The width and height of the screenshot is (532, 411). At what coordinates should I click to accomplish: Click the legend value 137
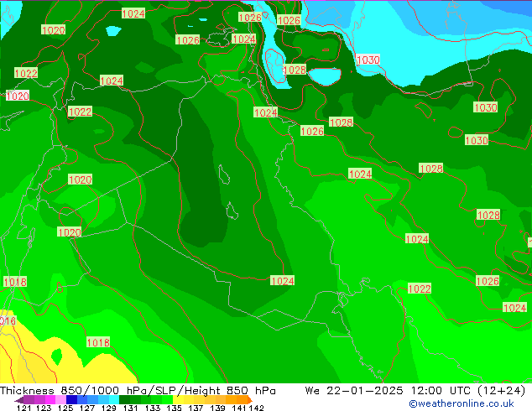point(196,408)
